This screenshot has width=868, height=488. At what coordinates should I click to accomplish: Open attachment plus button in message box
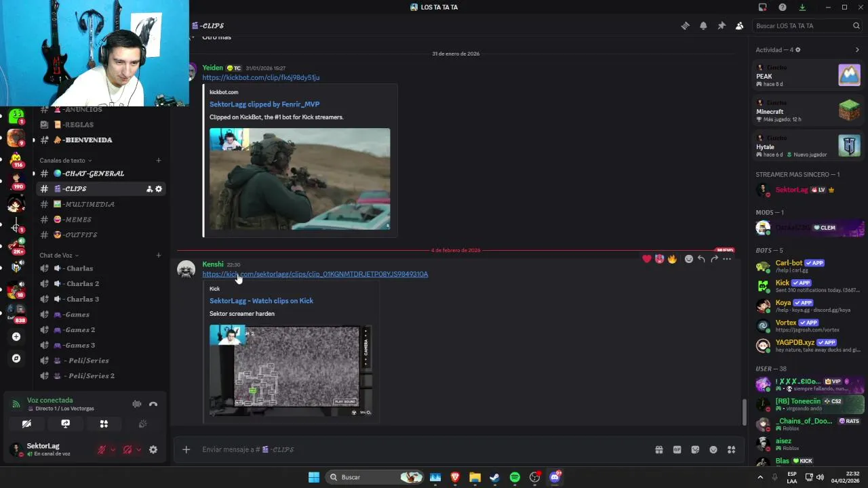[186, 449]
